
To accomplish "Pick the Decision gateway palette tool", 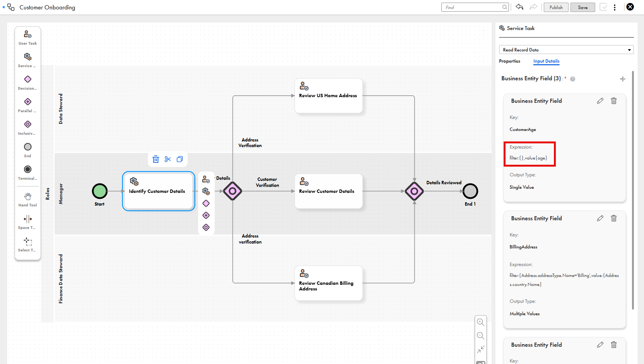I will click(28, 83).
